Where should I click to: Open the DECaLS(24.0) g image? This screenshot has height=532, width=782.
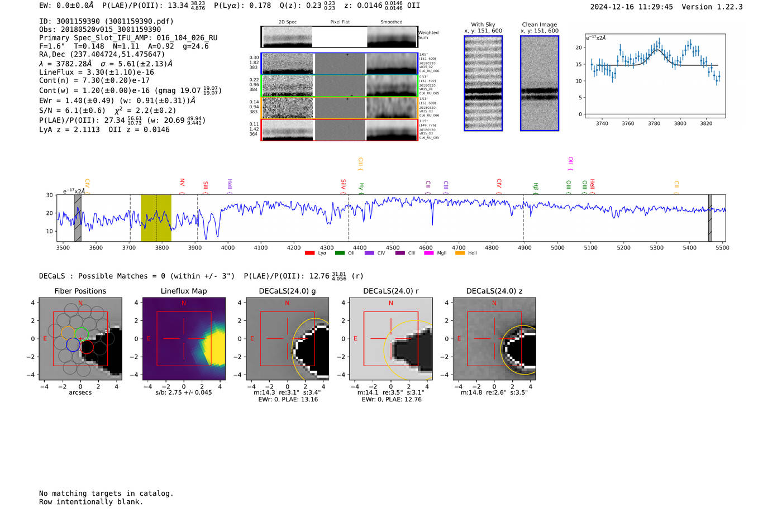coord(288,339)
